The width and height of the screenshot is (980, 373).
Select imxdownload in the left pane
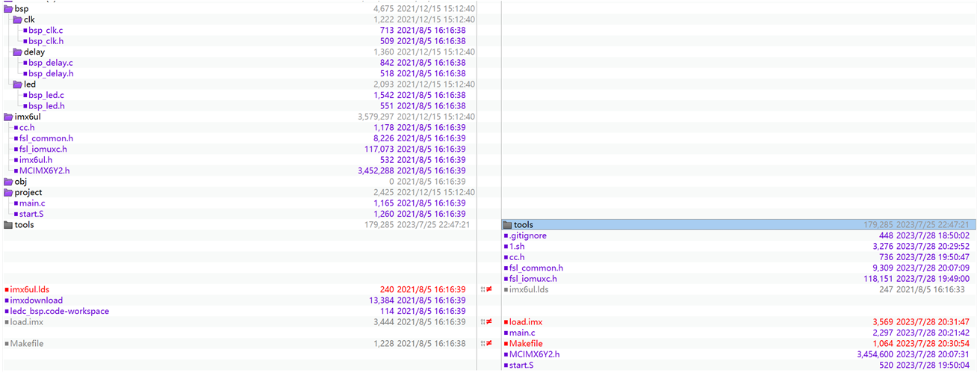36,300
